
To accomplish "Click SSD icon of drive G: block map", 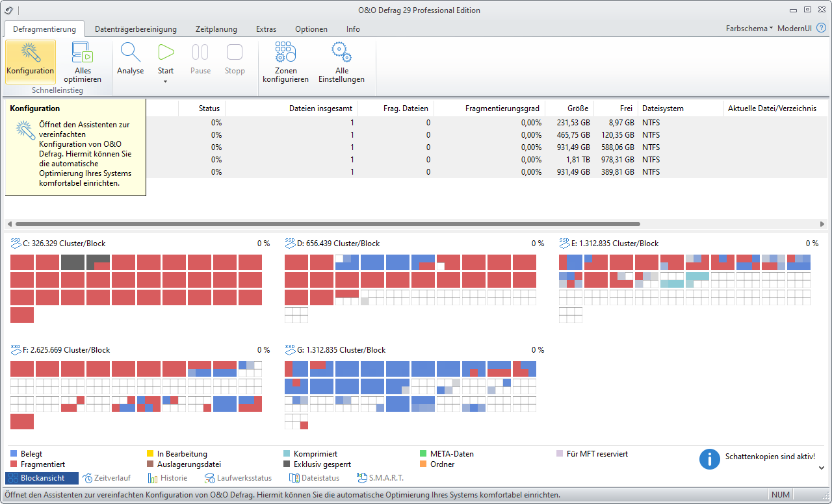I will coord(291,349).
